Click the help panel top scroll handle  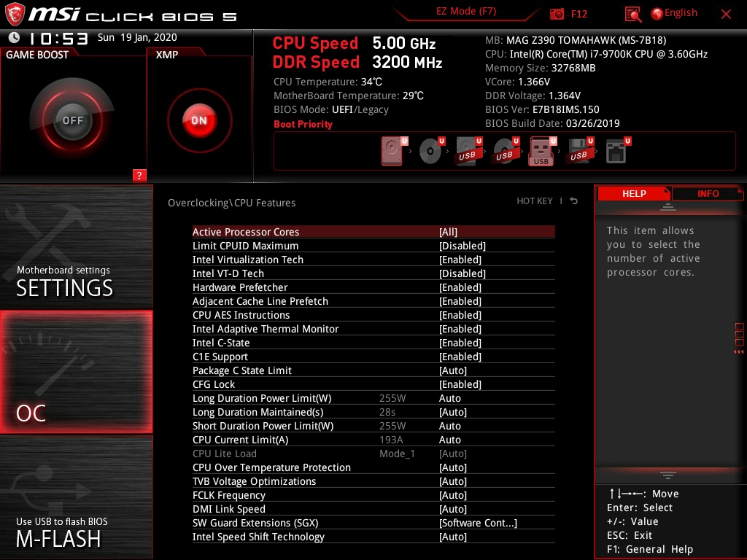click(x=668, y=206)
